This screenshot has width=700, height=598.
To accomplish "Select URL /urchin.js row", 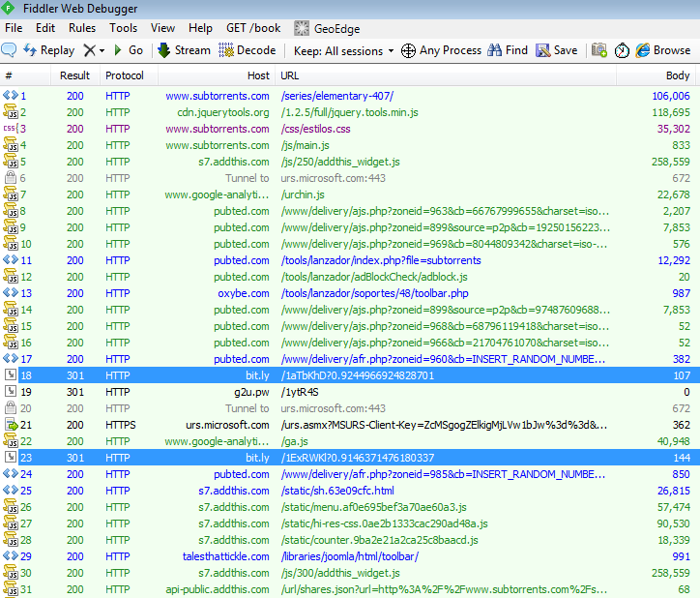I will 303,194.
